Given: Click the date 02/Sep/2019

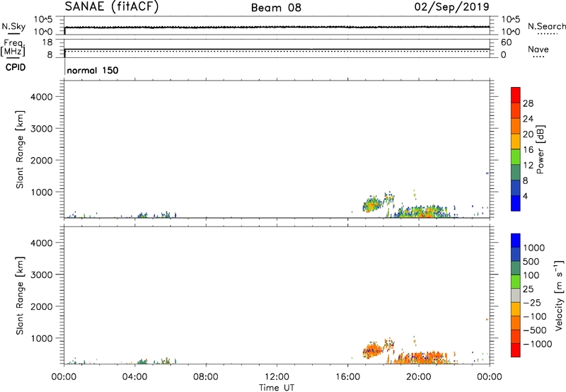Looking at the screenshot, I should point(451,7).
